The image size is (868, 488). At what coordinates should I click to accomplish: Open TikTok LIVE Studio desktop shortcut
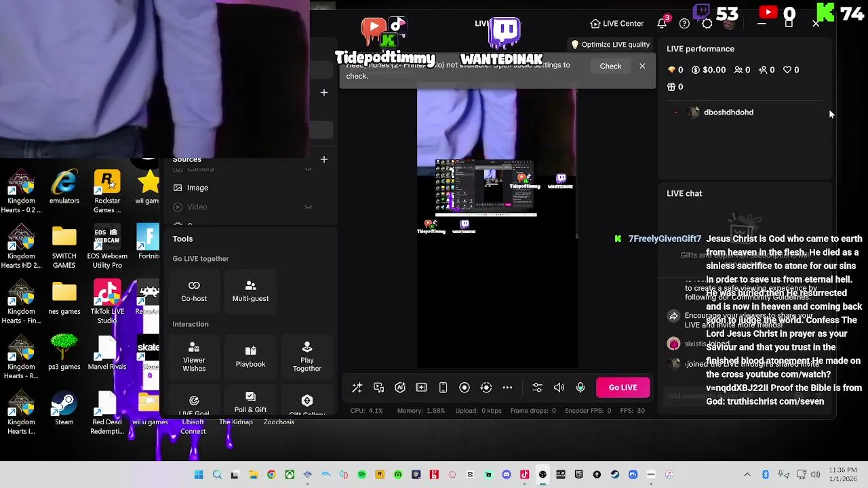click(107, 303)
